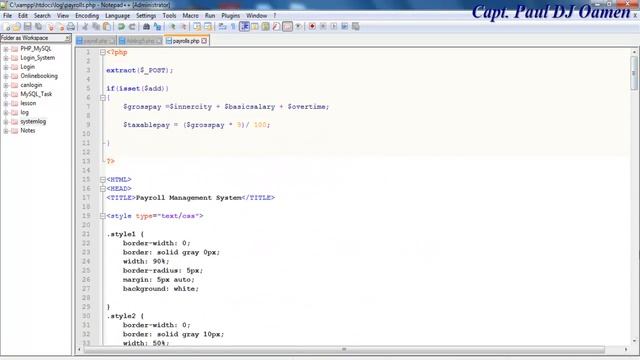Click the '.style1 {' code line

(x=125, y=234)
